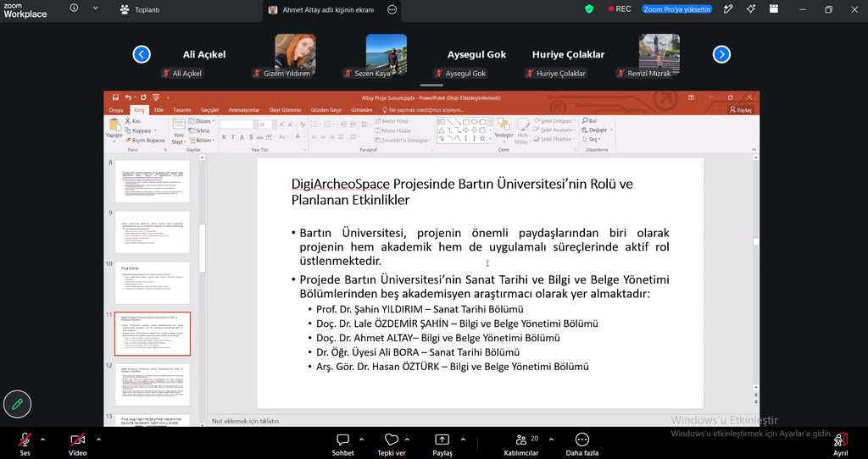Toggle underline A formatting button
The width and height of the screenshot is (868, 459).
pos(242,137)
